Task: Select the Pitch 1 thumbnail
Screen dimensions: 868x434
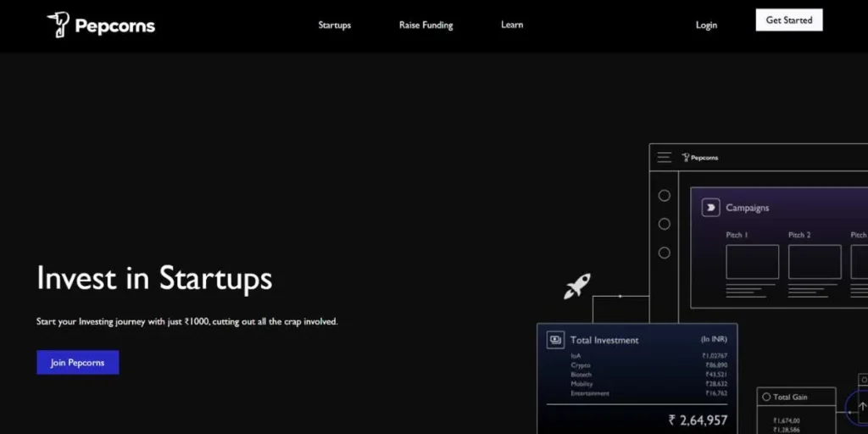Action: pyautogui.click(x=752, y=262)
